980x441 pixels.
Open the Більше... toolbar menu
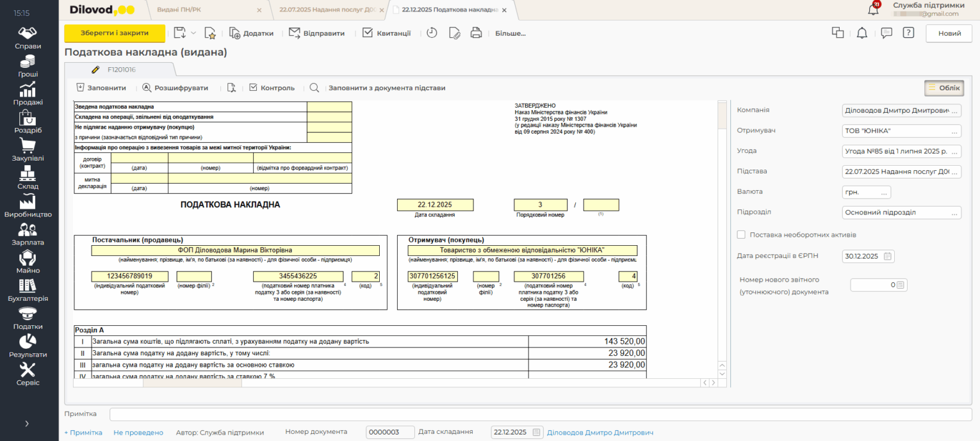(510, 33)
